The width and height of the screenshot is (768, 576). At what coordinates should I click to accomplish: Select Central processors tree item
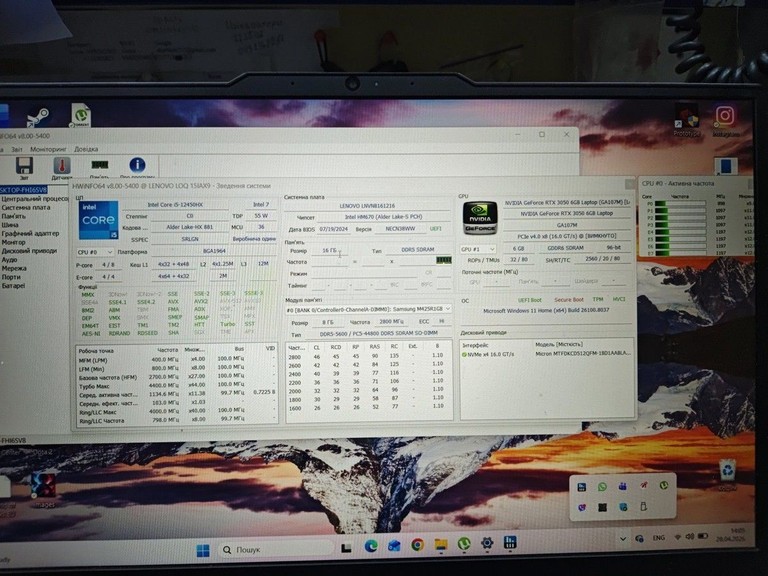click(34, 199)
